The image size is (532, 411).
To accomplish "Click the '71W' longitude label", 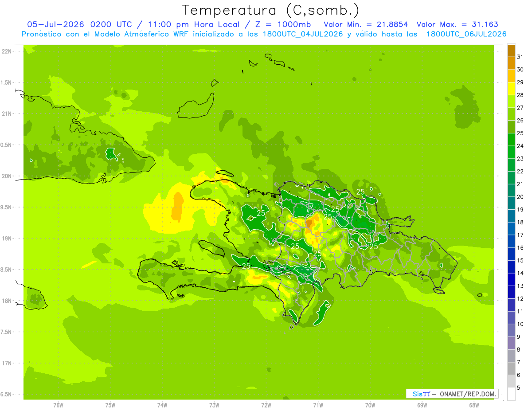I will [318, 405].
